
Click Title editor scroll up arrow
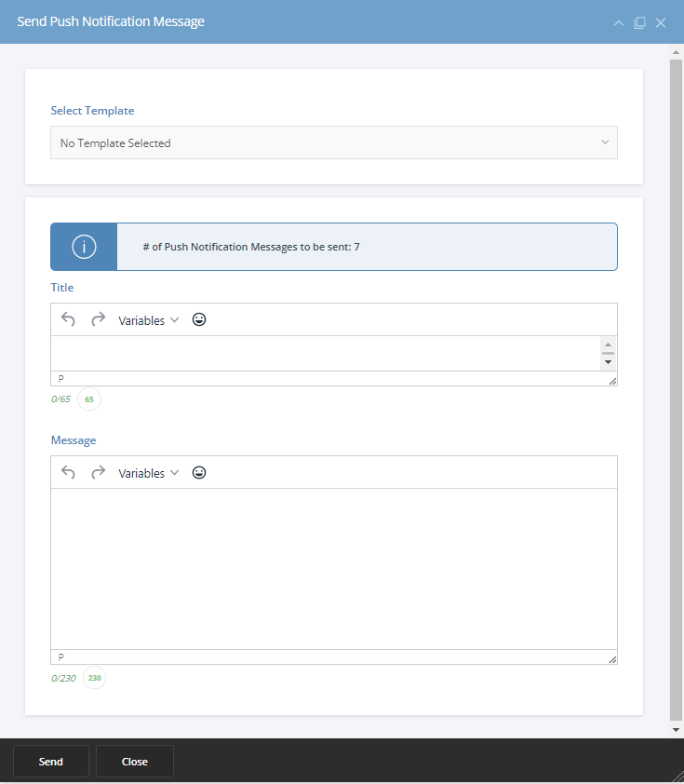pyautogui.click(x=608, y=345)
